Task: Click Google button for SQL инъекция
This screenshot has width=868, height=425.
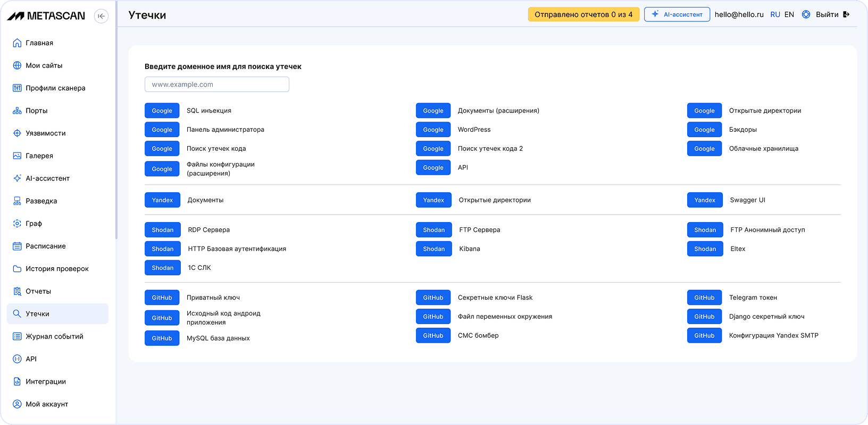Action: (162, 110)
